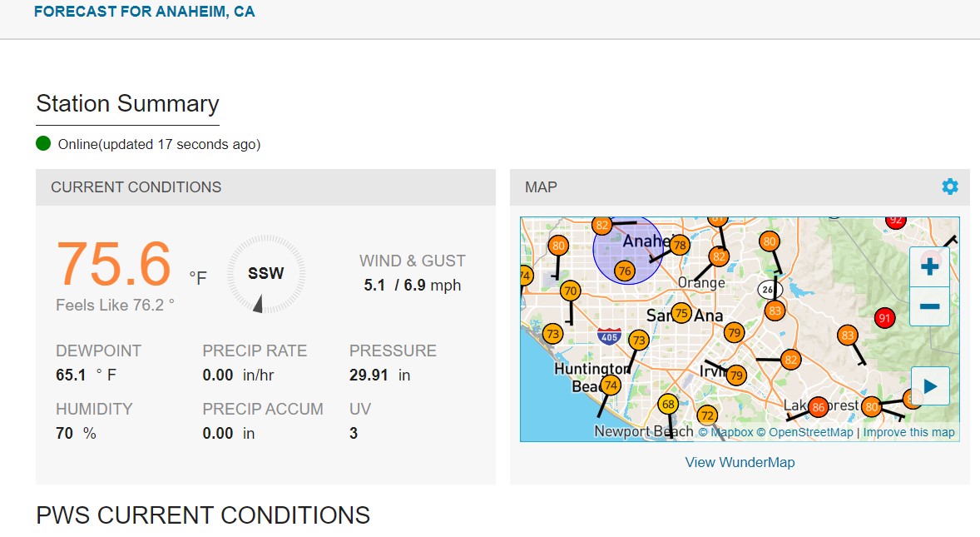Open Forecast for Anaheim, CA
Screen dimensions: 980x537
[x=145, y=12]
